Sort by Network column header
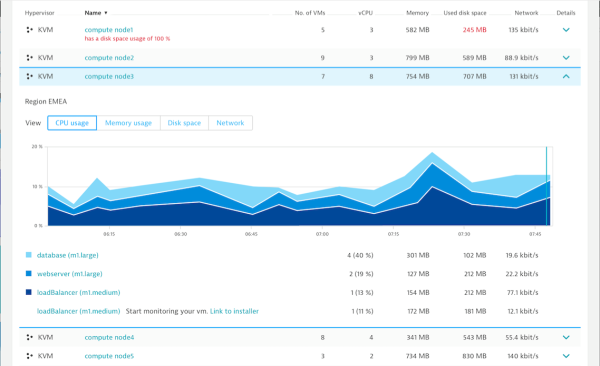The image size is (600, 366). click(x=526, y=13)
